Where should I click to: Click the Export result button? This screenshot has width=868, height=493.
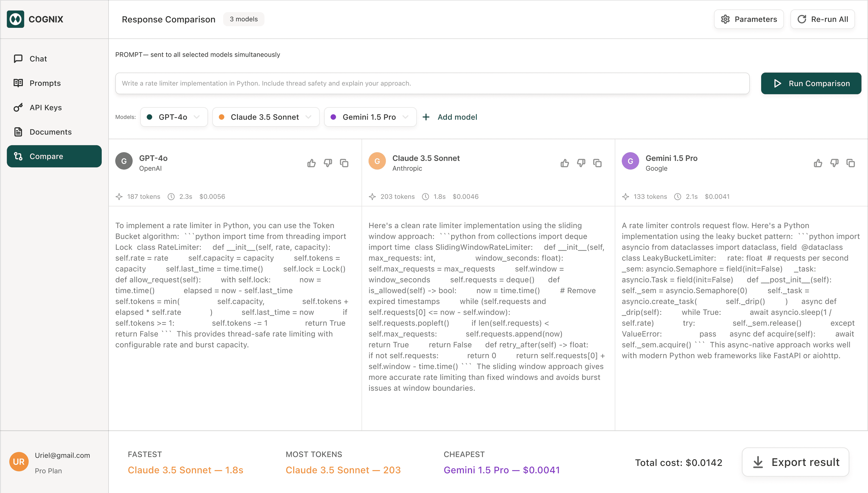pyautogui.click(x=795, y=462)
